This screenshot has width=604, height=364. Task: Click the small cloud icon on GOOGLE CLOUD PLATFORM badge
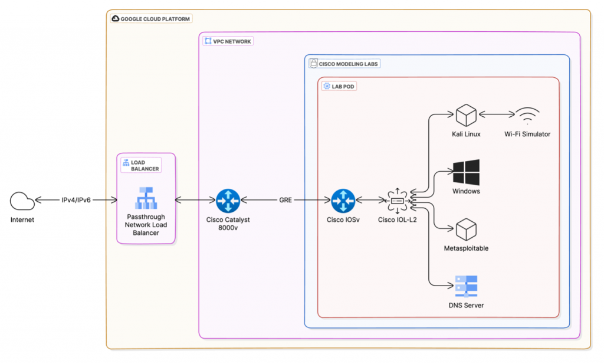pyautogui.click(x=114, y=18)
